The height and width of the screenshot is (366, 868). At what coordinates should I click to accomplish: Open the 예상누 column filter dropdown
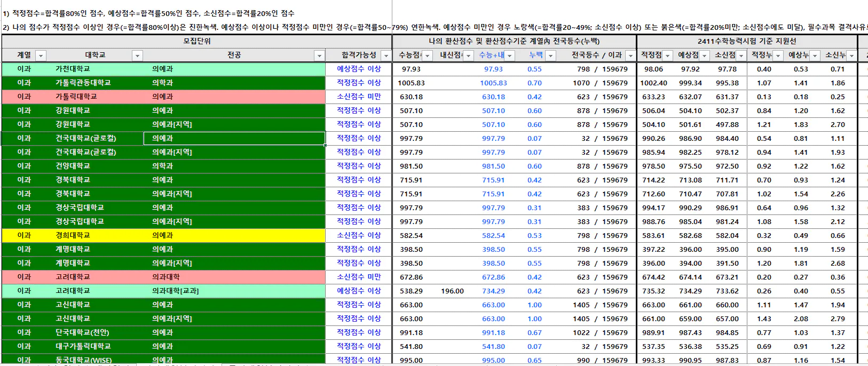pyautogui.click(x=815, y=55)
